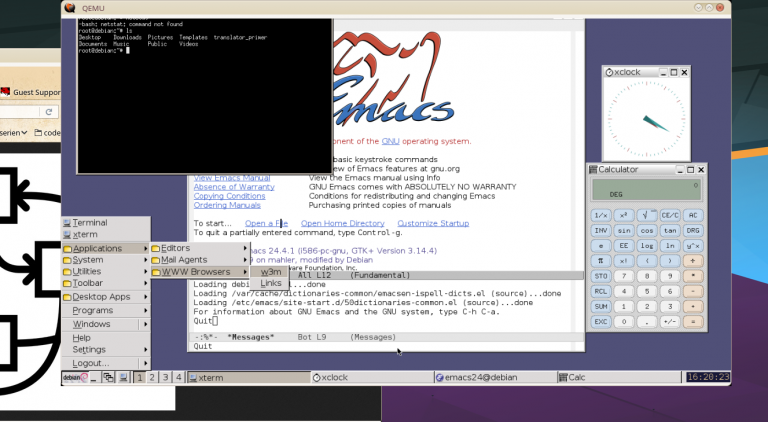Image resolution: width=768 pixels, height=422 pixels.
Task: Expand the Programs submenu
Action: tap(106, 311)
